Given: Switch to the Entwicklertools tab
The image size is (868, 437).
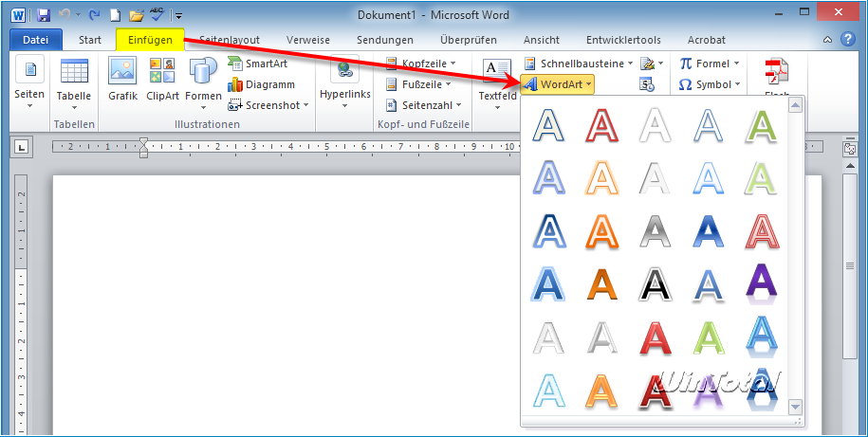Looking at the screenshot, I should [x=623, y=40].
